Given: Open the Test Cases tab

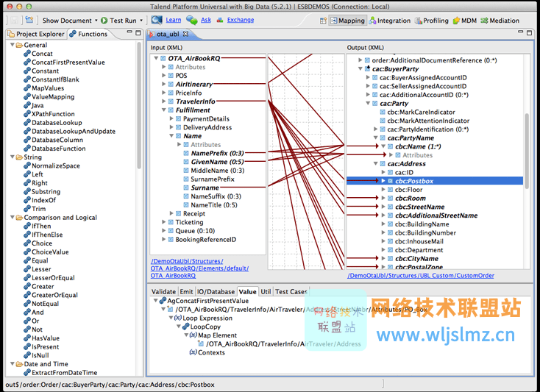Looking at the screenshot, I should [x=291, y=291].
